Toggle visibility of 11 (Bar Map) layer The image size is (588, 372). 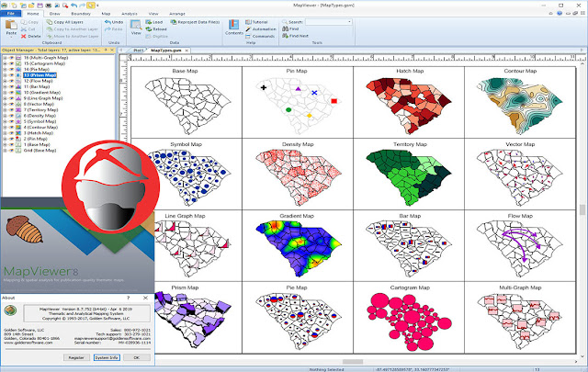click(12, 86)
